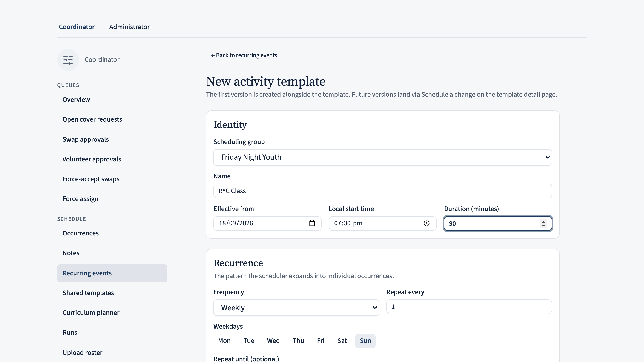
Task: Open Shared templates
Action: (x=112, y=293)
